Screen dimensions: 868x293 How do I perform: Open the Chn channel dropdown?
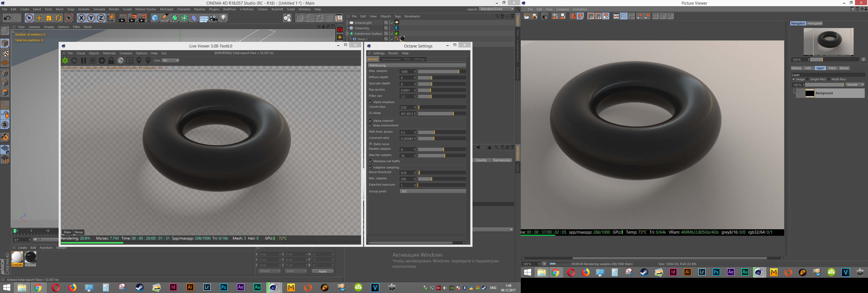[171, 61]
